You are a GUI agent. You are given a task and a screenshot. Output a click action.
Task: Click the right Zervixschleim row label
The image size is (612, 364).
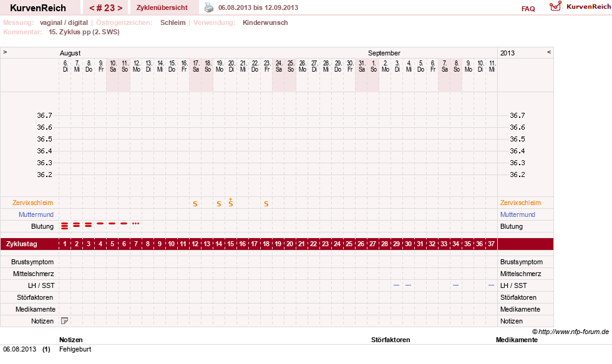point(521,203)
